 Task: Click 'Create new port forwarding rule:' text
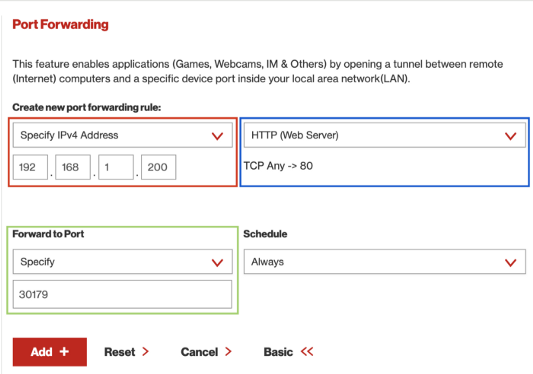tap(87, 107)
